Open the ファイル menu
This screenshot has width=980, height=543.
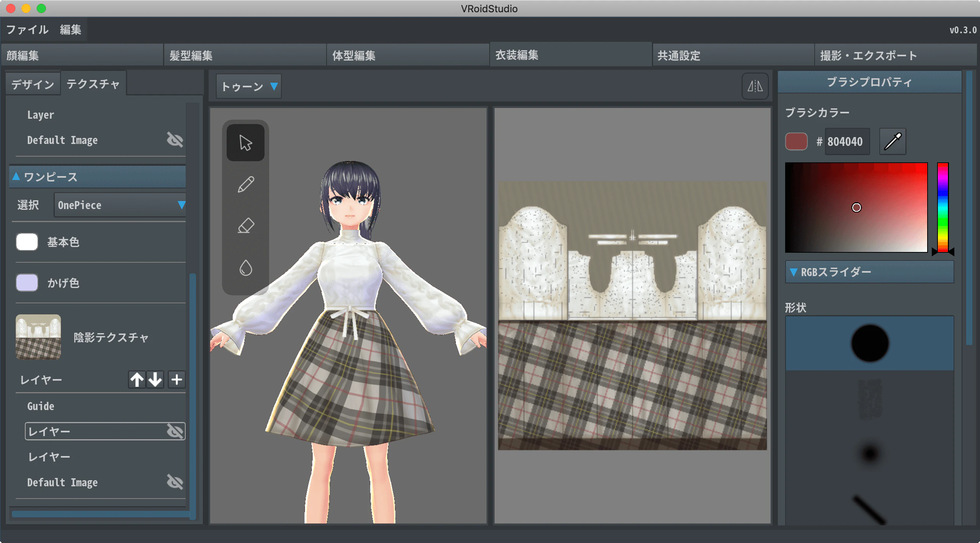point(28,29)
